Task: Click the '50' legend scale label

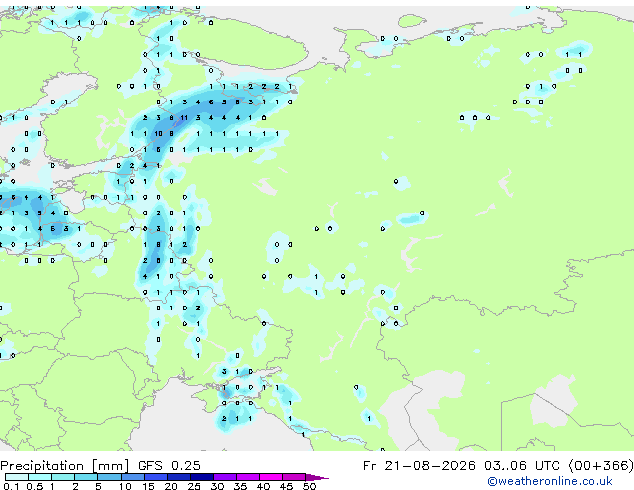Action: click(x=309, y=486)
